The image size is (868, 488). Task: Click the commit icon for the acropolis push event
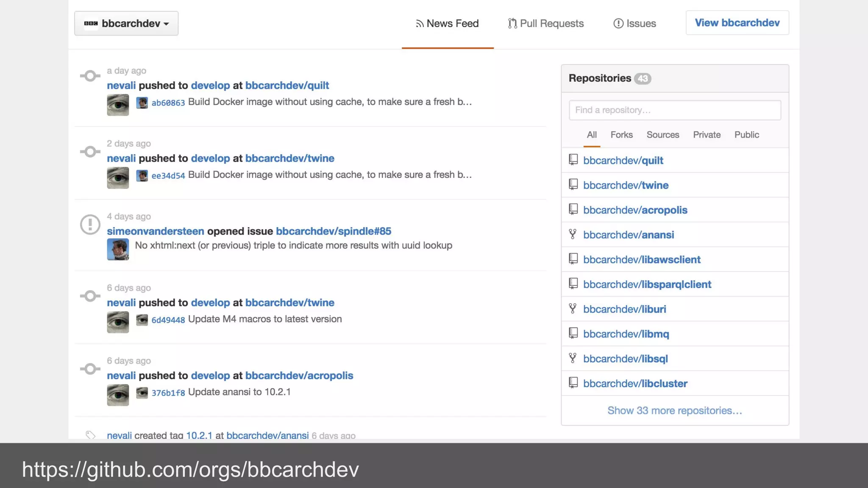click(x=90, y=369)
